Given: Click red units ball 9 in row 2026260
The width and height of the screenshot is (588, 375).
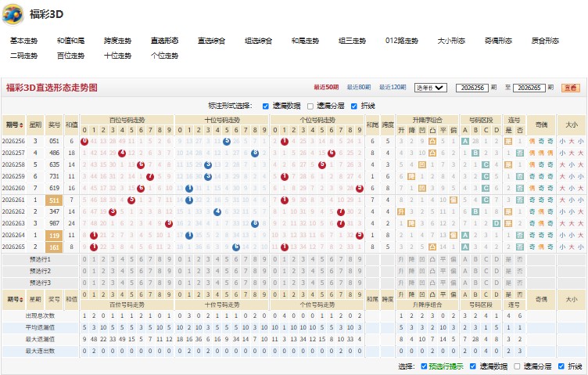Looking at the screenshot, I should tap(360, 188).
